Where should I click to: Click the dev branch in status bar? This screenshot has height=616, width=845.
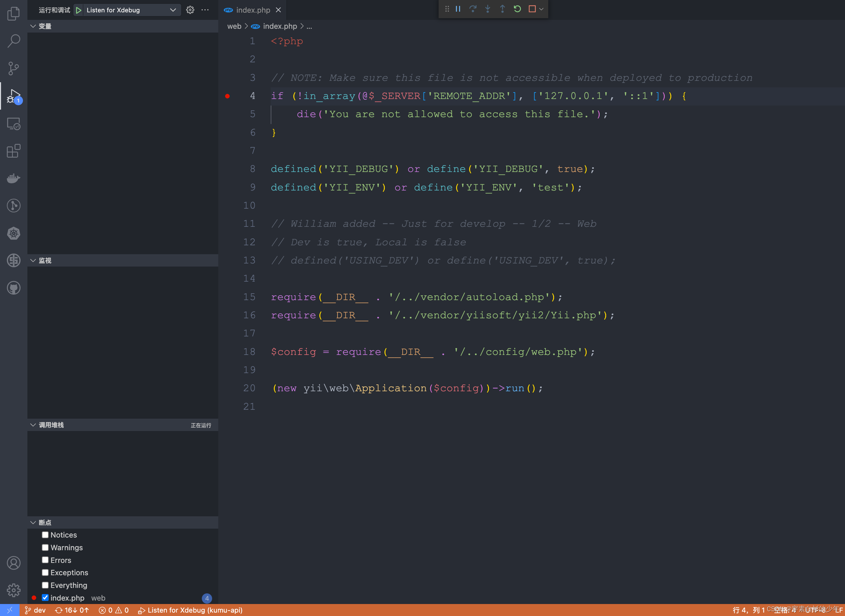(35, 610)
